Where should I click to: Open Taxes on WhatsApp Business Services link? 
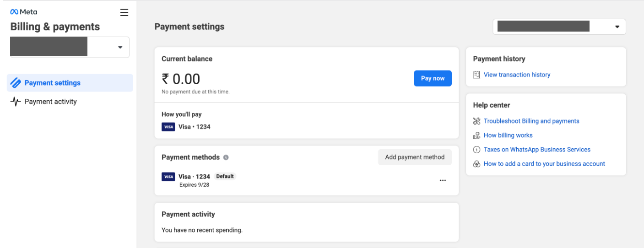(537, 150)
